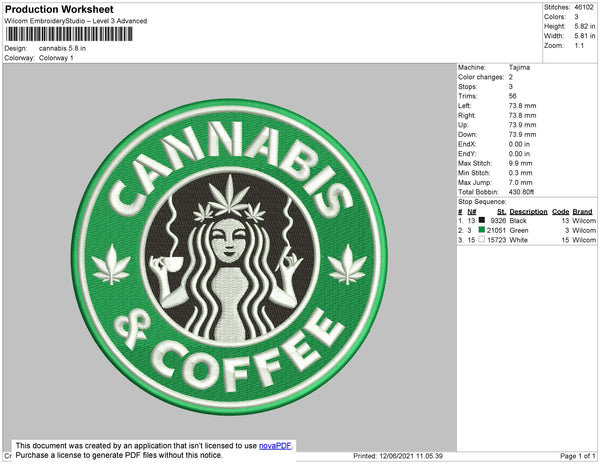Viewport: 600px width, 464px height.
Task: Select the Machine value Tajima
Action: (519, 67)
